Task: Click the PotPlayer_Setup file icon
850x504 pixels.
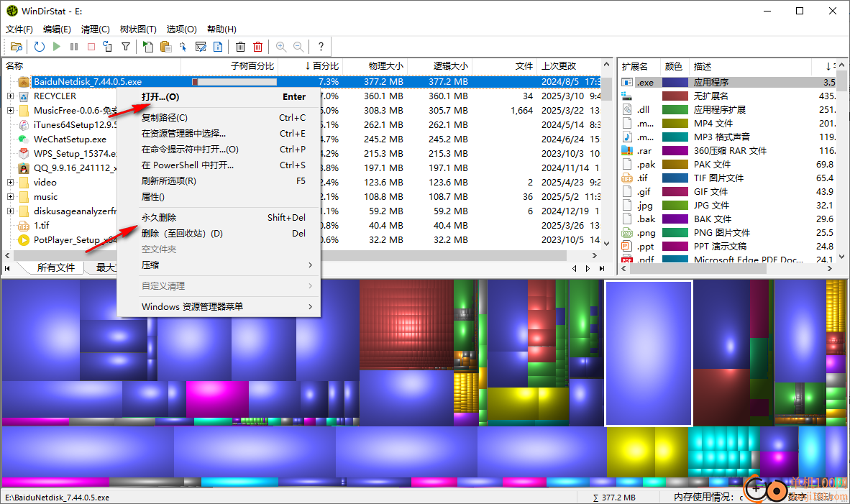Action: click(x=24, y=239)
